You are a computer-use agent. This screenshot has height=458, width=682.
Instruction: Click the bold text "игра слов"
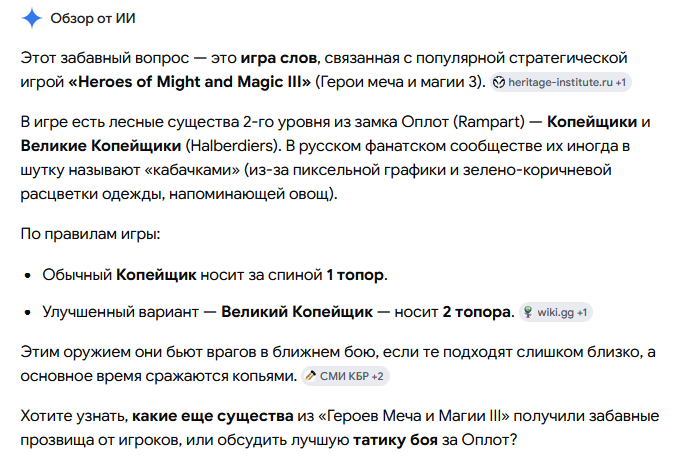tap(279, 58)
